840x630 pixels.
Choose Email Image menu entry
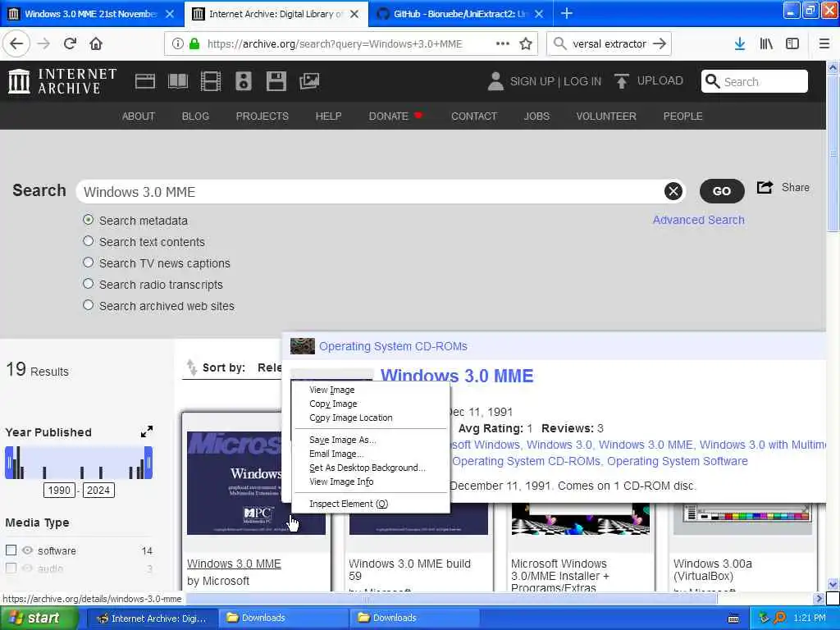(336, 454)
